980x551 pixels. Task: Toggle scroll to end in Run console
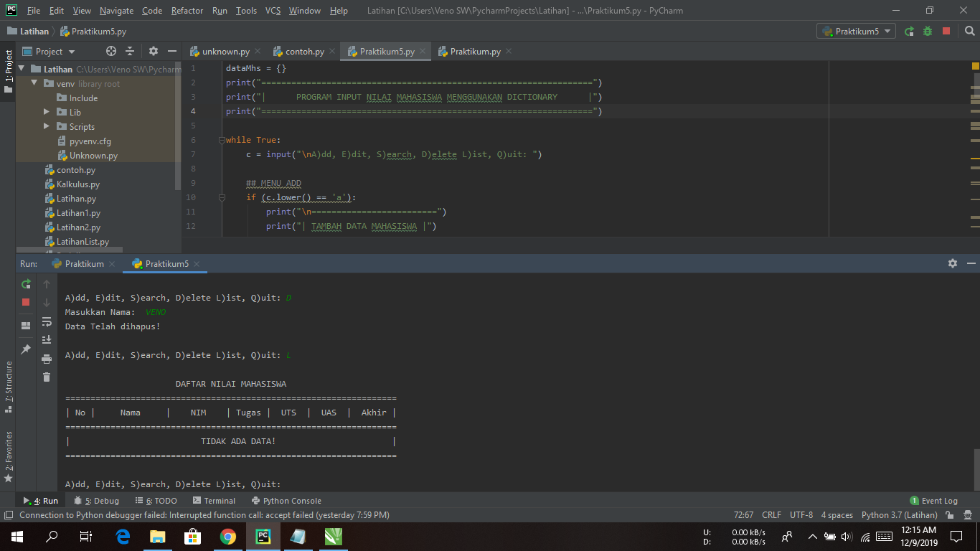tap(47, 339)
